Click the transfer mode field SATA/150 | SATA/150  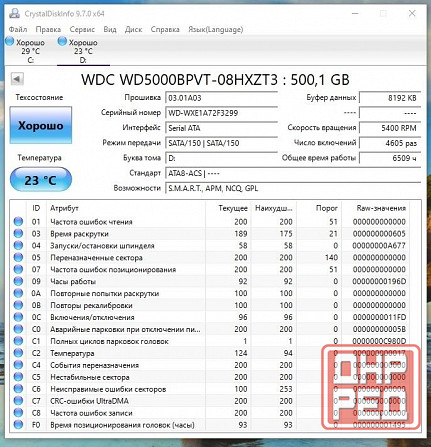[x=222, y=143]
